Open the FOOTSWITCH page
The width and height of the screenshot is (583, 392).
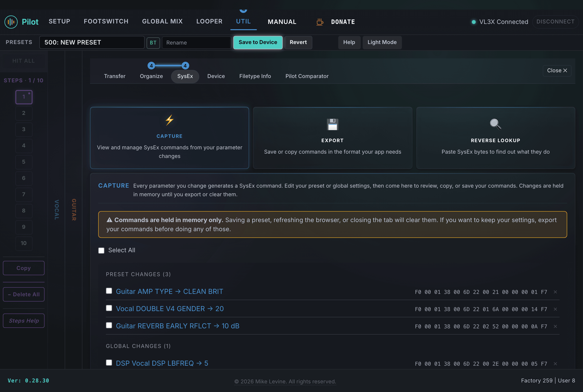pos(106,22)
